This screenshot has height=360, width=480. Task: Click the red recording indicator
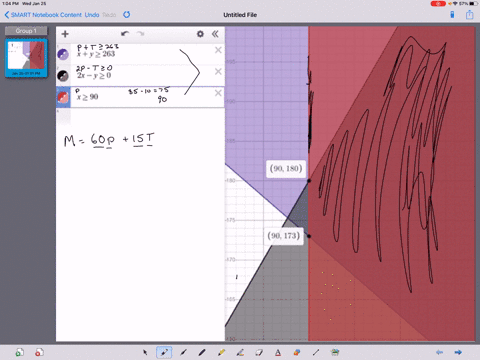[x=438, y=4]
